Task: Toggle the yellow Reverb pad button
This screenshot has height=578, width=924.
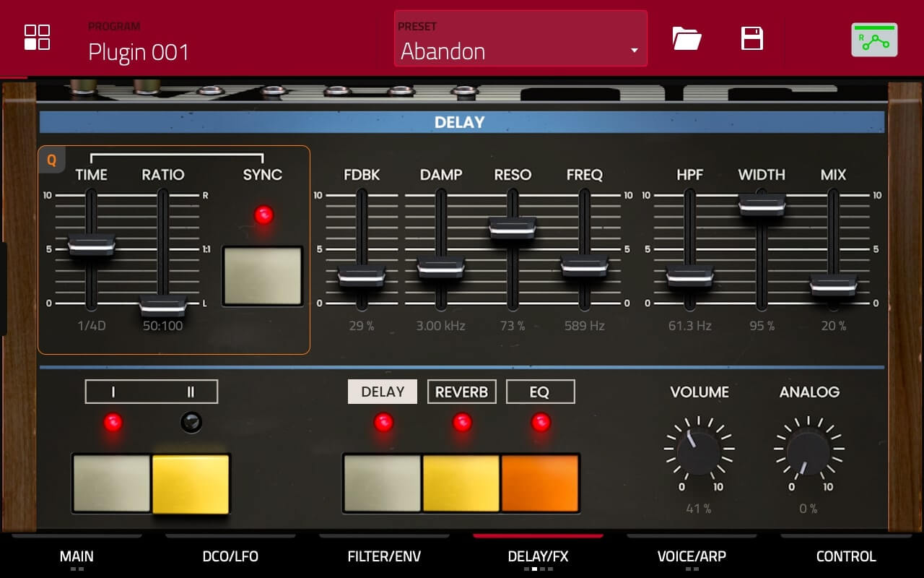Action: tap(461, 483)
